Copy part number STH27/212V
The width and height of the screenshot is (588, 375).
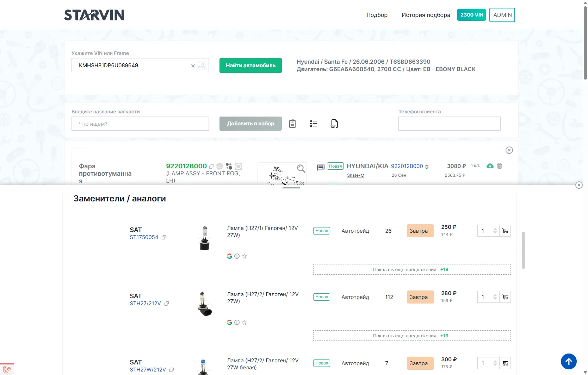pyautogui.click(x=167, y=304)
